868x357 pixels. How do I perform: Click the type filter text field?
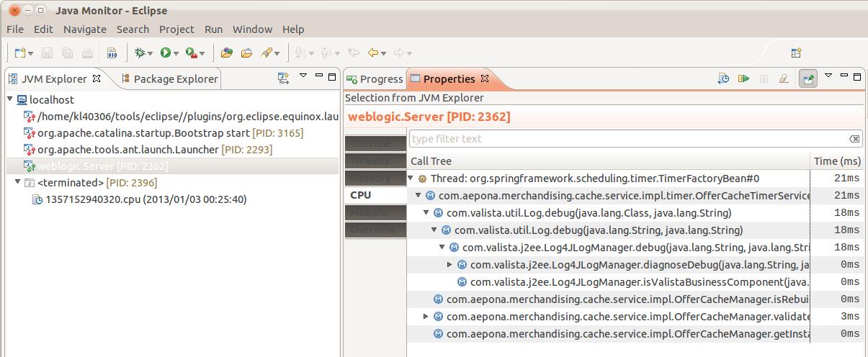(x=635, y=139)
